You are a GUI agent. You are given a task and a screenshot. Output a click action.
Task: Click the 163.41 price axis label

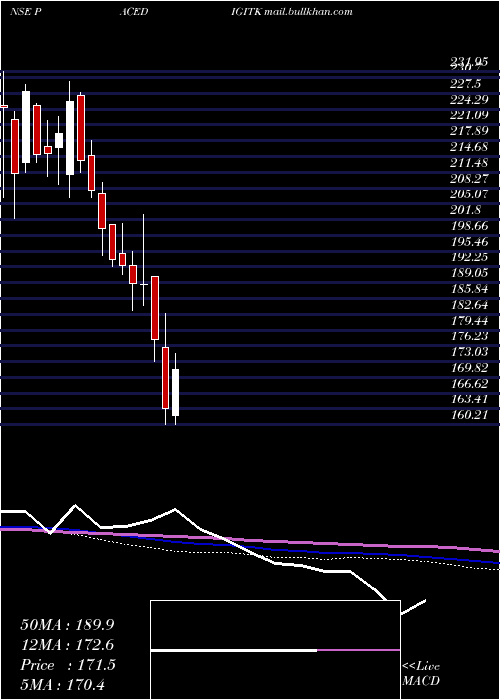(469, 399)
